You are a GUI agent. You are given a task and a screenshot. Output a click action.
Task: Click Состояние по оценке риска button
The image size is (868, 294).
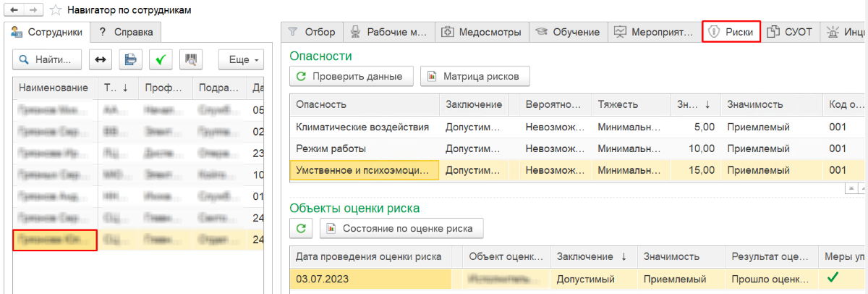(x=401, y=229)
